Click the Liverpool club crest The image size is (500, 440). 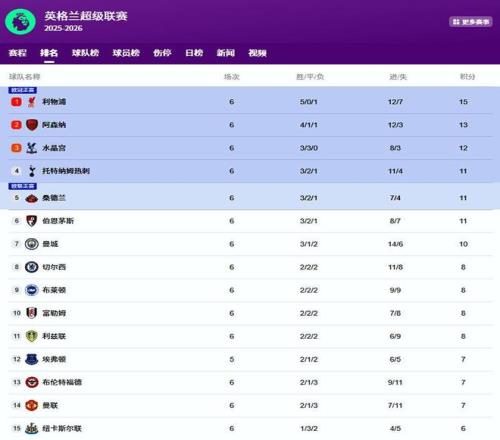coord(32,102)
